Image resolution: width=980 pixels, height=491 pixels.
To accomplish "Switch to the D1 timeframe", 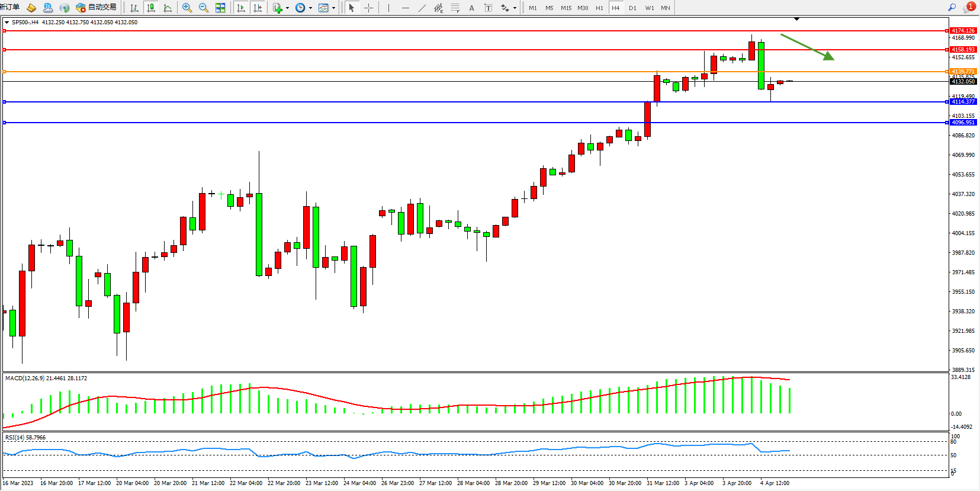I will click(632, 8).
